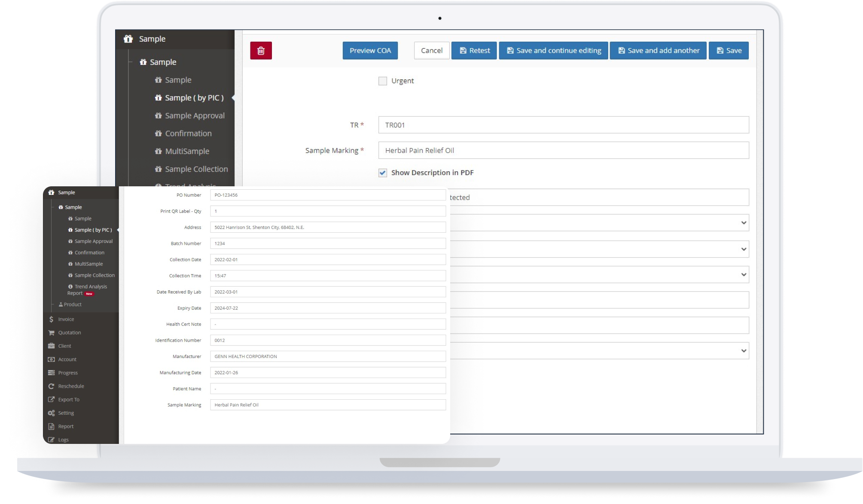This screenshot has width=863, height=504.
Task: Click the Export To arrow icon
Action: coord(51,400)
